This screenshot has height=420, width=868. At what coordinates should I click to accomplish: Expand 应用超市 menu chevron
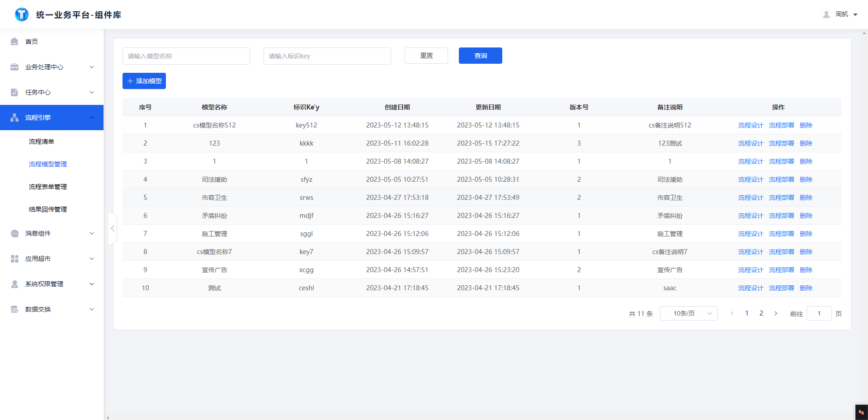[x=92, y=259]
